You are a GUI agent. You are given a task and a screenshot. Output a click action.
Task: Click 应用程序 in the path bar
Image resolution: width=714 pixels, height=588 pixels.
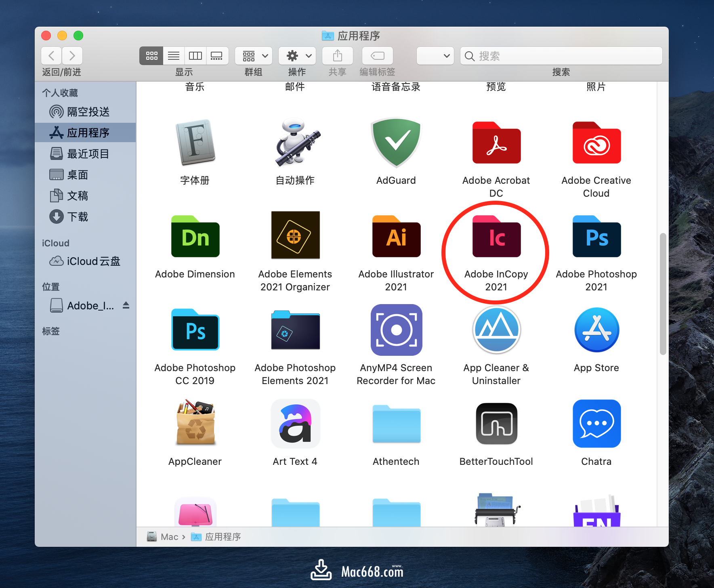(216, 537)
